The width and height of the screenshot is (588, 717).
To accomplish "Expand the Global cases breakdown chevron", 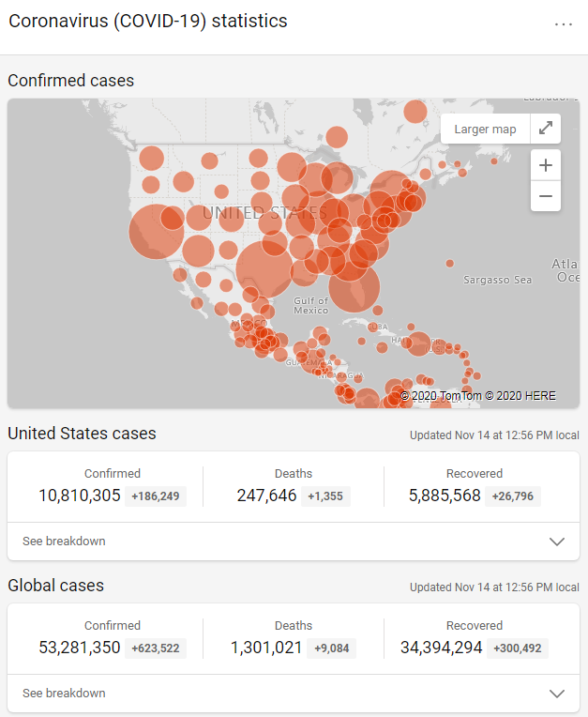I will 557,694.
